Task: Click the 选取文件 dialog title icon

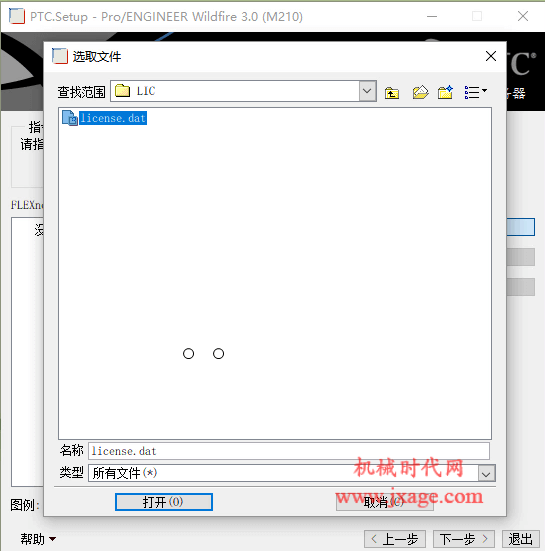Action: click(60, 56)
